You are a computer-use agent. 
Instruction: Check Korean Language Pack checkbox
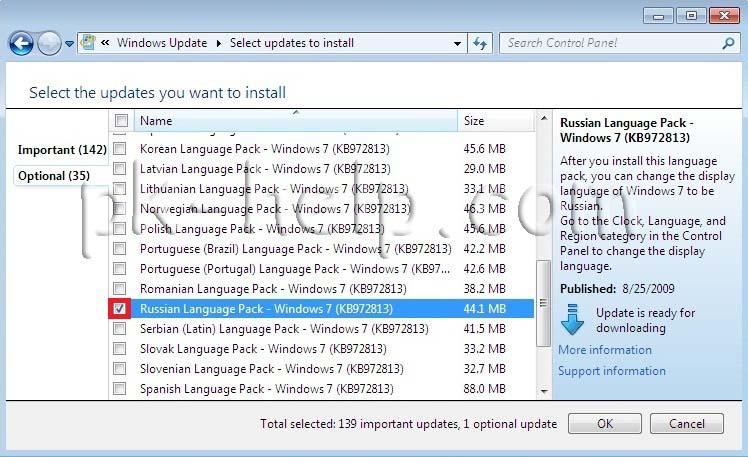coord(120,149)
